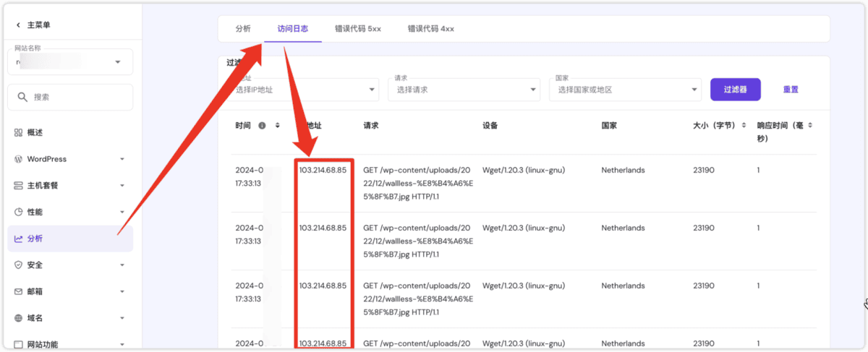
Task: Click the 重置 reset link
Action: [x=791, y=90]
